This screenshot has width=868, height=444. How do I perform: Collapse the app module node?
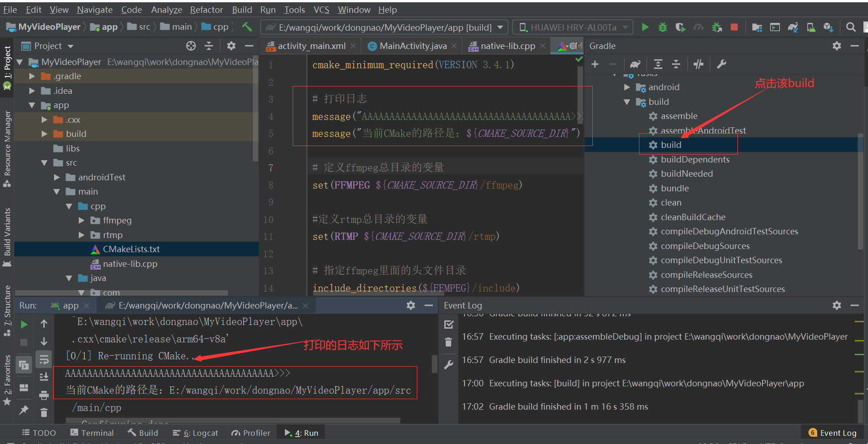pyautogui.click(x=32, y=105)
